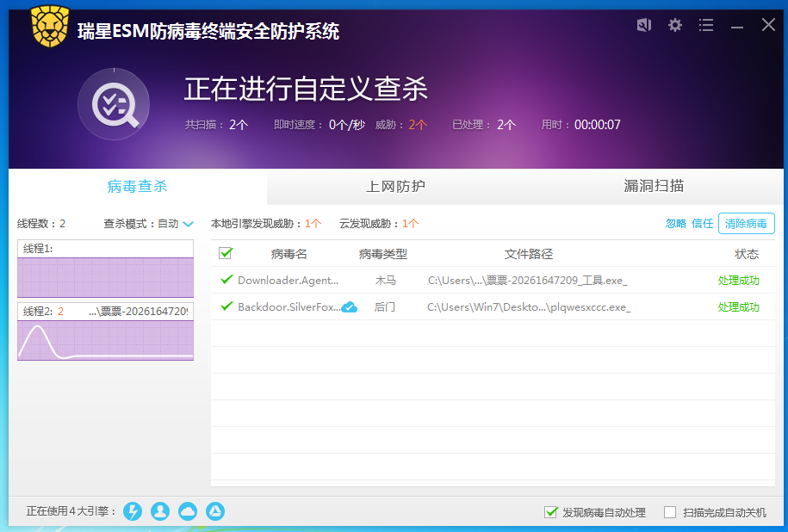Image resolution: width=788 pixels, height=532 pixels.
Task: Open the security toolbox icon in title bar
Action: click(x=643, y=25)
